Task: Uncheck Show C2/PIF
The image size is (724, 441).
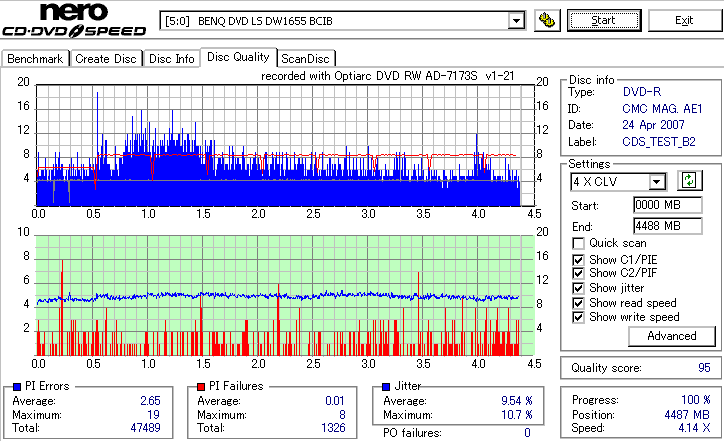Action: pos(578,273)
